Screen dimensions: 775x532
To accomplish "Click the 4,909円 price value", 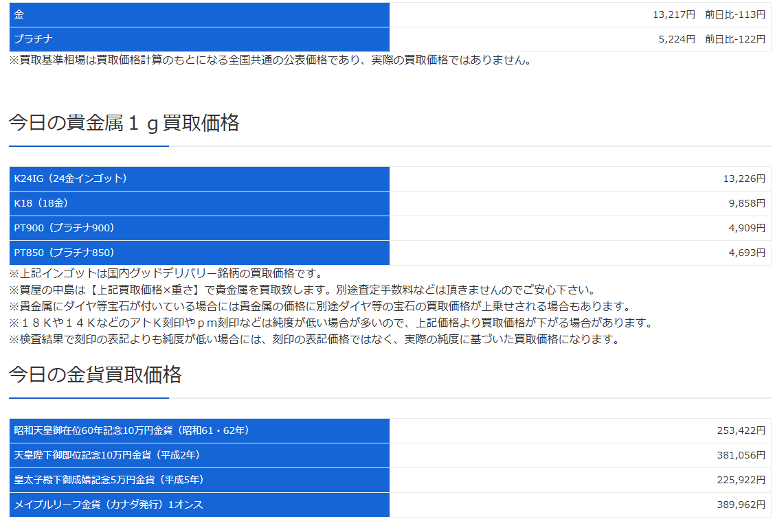I will tap(747, 228).
